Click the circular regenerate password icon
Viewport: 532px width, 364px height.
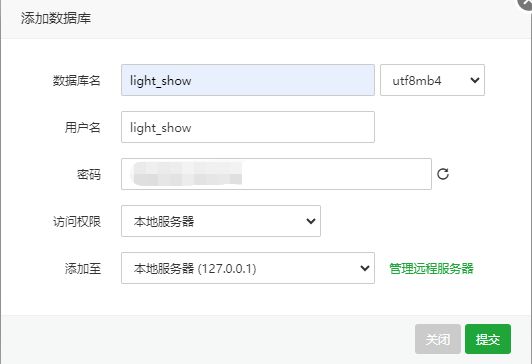pyautogui.click(x=443, y=174)
